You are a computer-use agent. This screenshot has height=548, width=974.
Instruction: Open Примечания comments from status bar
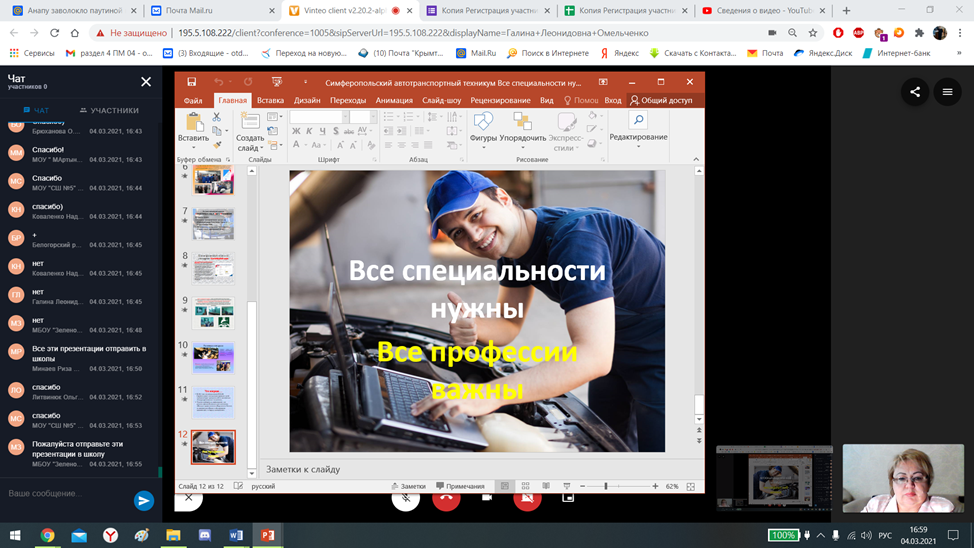point(460,486)
